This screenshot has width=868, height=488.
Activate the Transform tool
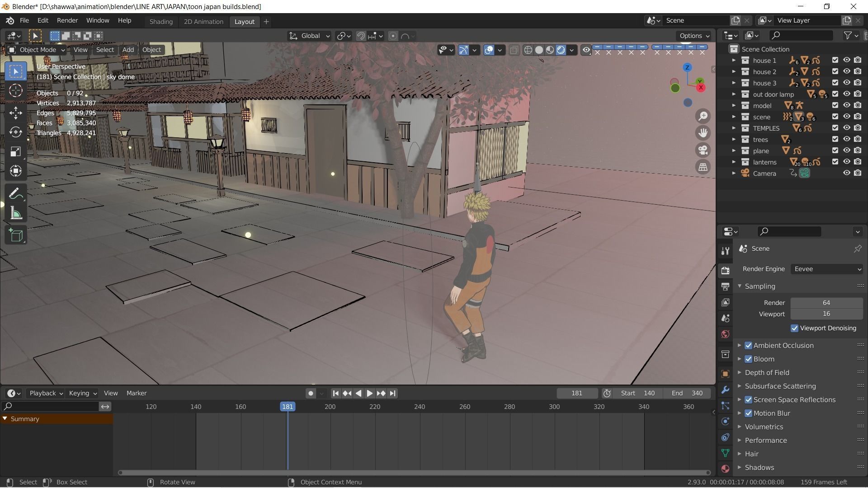(16, 171)
